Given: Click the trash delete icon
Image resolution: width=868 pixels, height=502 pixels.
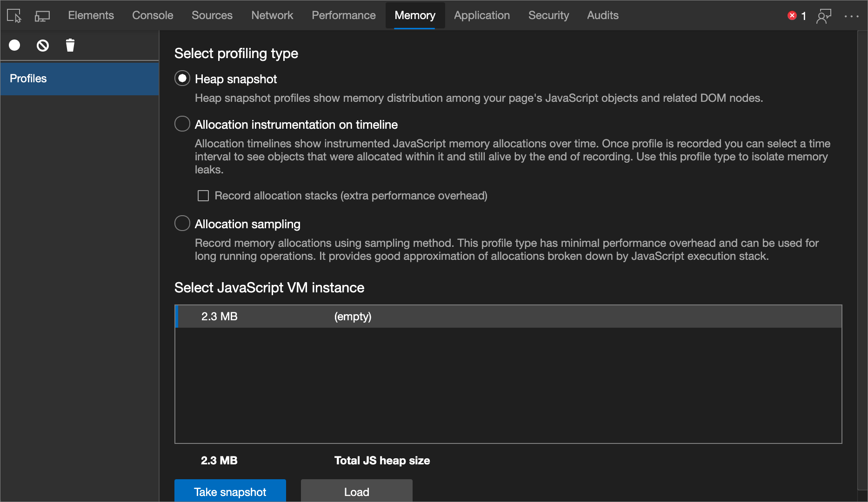Looking at the screenshot, I should tap(70, 45).
